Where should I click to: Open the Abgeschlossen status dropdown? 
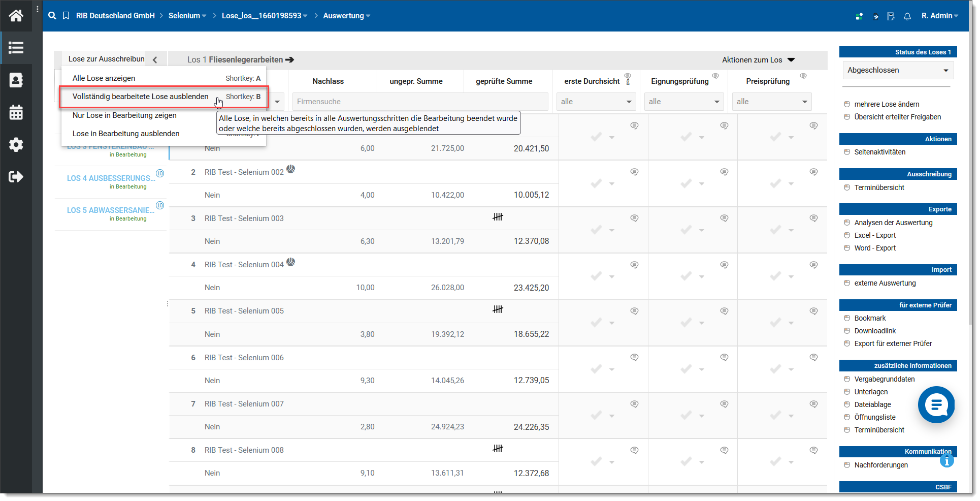point(898,70)
